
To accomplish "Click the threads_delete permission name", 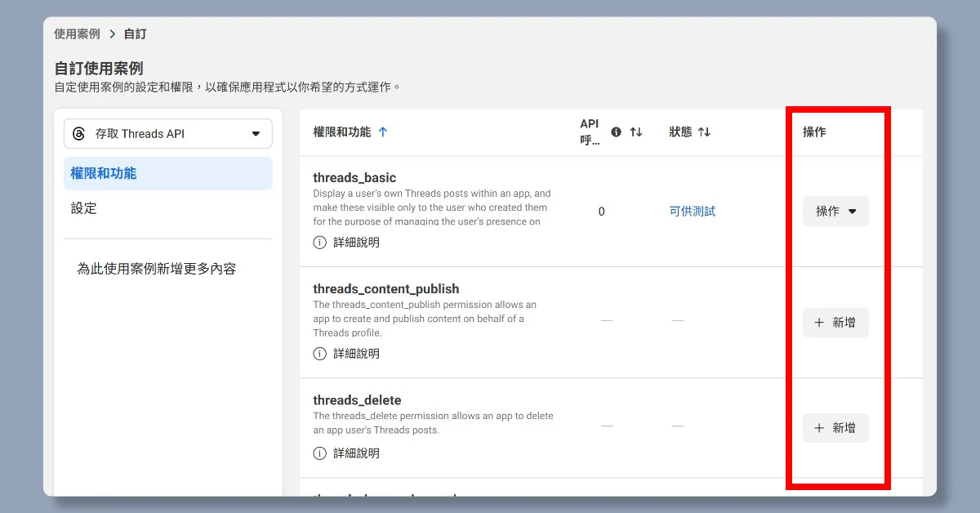I will pos(358,400).
